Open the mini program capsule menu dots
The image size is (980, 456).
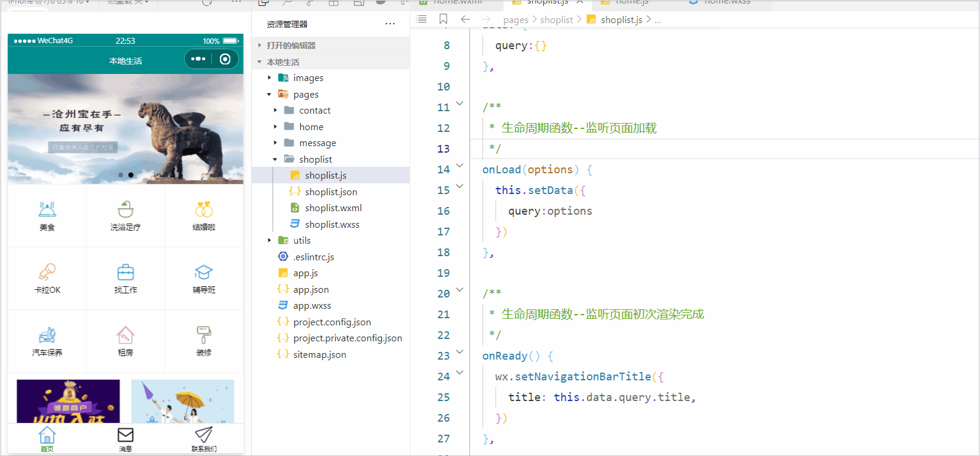[x=199, y=59]
